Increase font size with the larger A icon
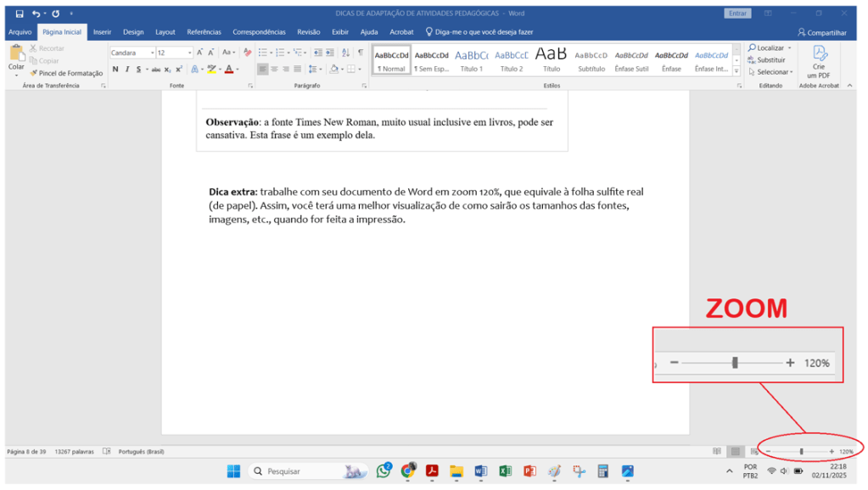Screen dimensions: 868x490 coord(200,53)
